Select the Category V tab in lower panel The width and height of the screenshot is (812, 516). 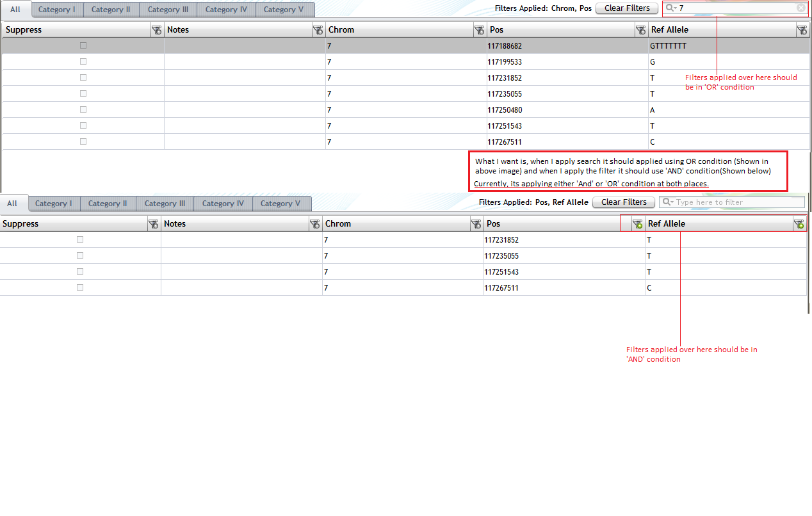point(282,204)
